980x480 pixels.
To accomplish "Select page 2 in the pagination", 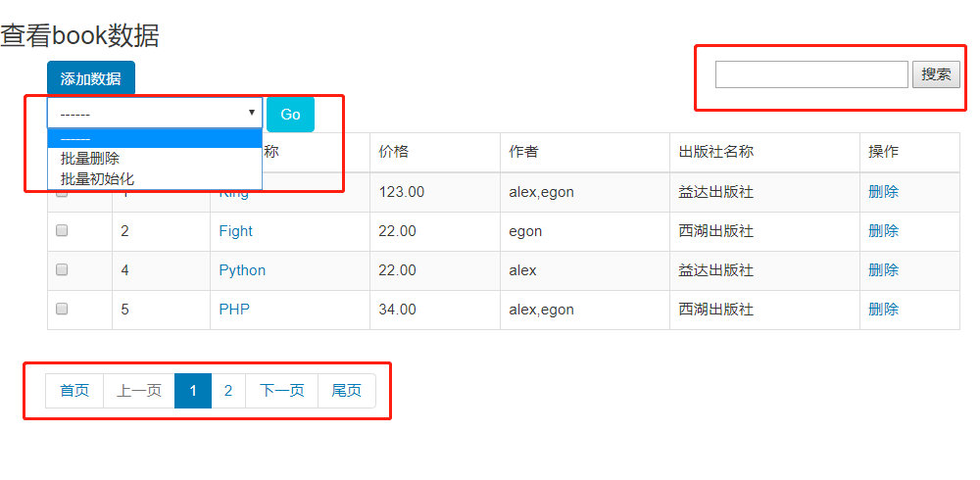I will (228, 391).
